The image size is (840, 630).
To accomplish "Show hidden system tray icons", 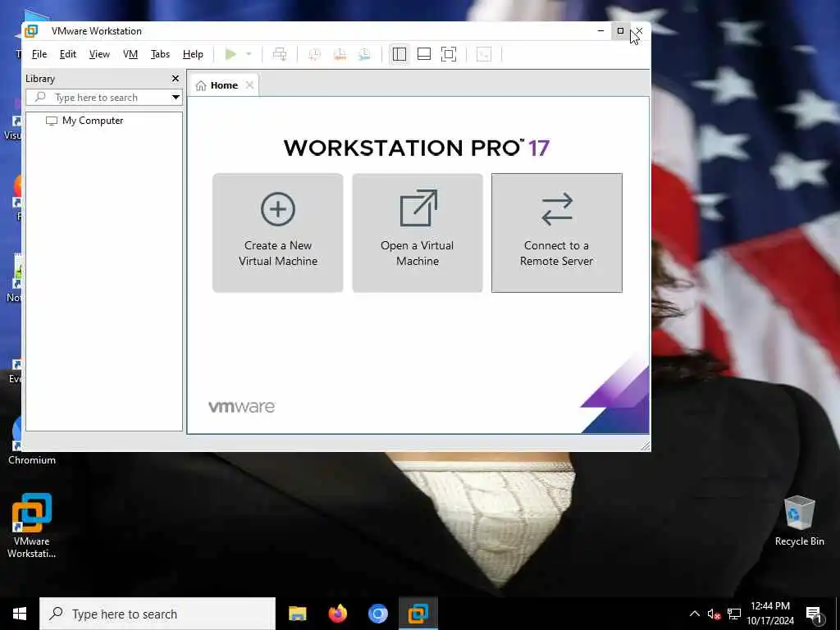I will (x=694, y=614).
